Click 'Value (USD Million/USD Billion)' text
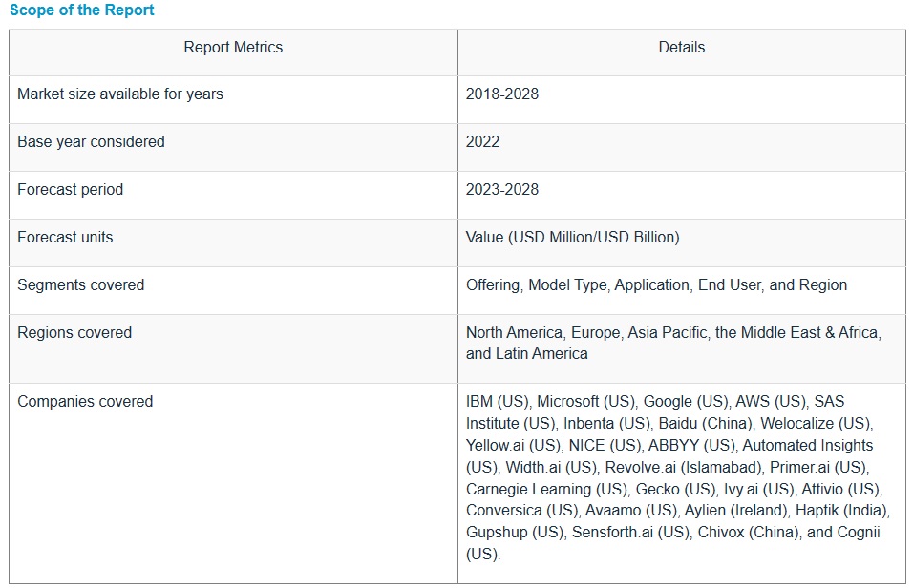Viewport: 913px width, 588px height. (572, 238)
